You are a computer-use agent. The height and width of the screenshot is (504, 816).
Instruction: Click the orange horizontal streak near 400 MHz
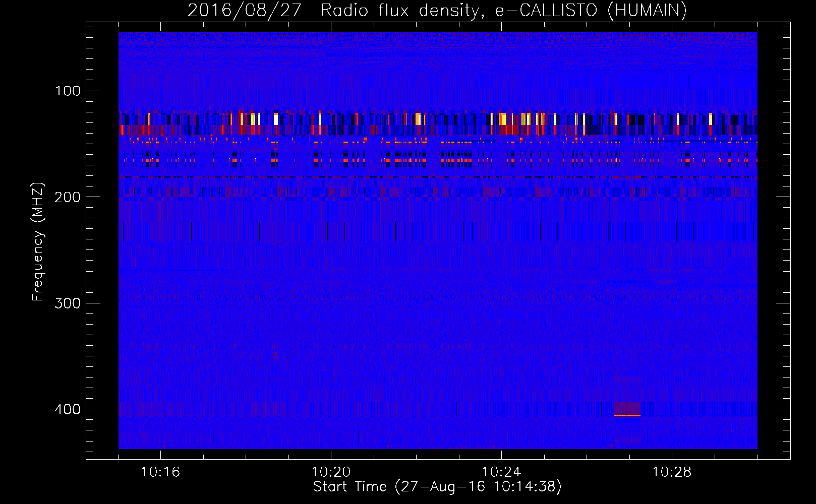tap(627, 415)
